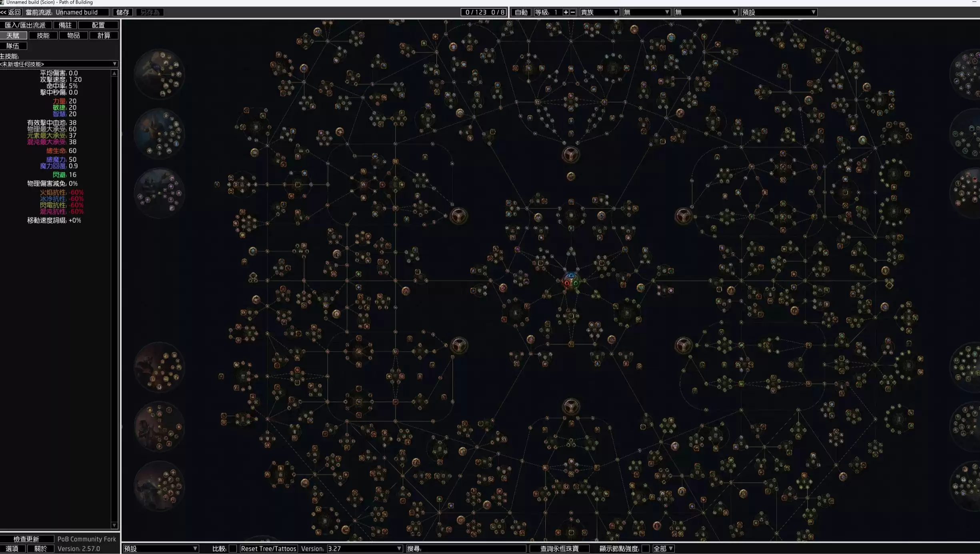Click the 檢查更新 check update button

click(x=26, y=539)
